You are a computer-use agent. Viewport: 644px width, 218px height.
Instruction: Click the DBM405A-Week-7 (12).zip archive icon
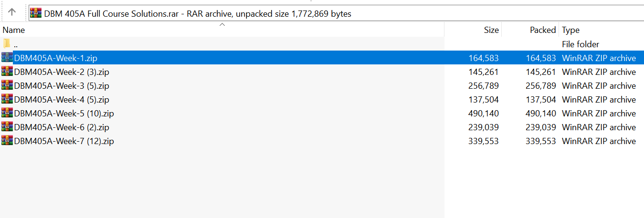click(x=7, y=141)
